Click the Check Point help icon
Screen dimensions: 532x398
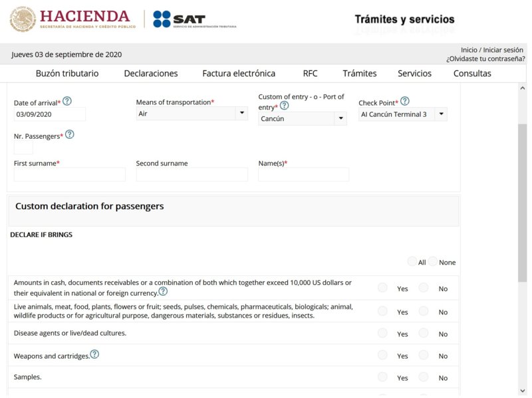click(x=405, y=102)
